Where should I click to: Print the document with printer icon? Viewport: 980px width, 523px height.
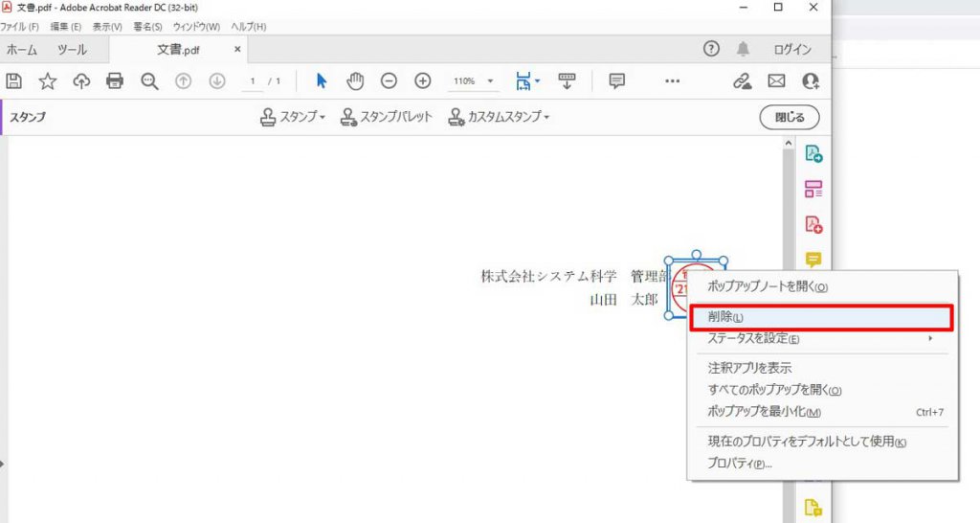click(115, 81)
